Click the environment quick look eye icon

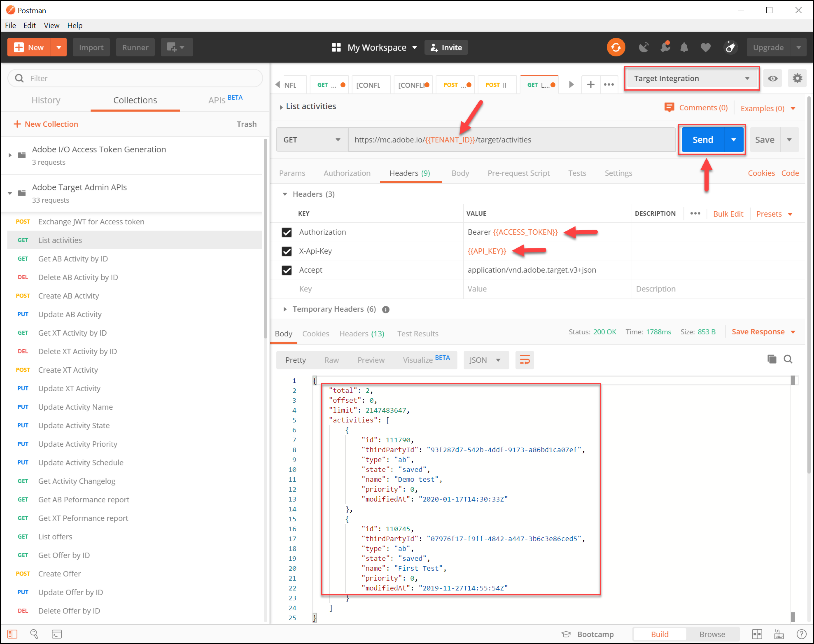(x=773, y=78)
